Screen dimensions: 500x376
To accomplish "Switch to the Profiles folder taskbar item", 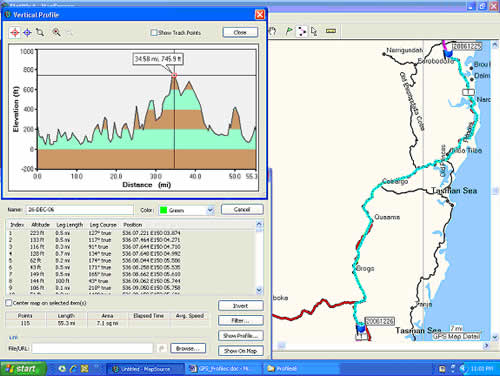I will point(300,369).
